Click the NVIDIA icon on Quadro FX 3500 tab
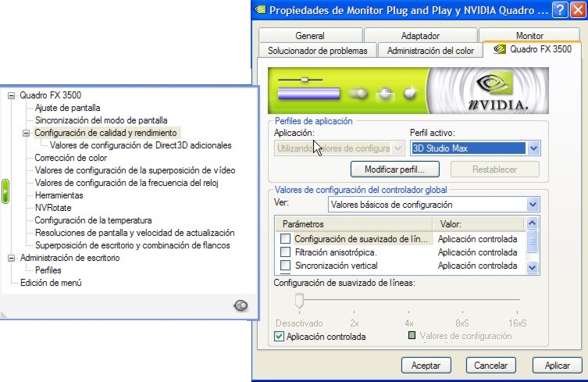The width and height of the screenshot is (588, 382). click(500, 49)
